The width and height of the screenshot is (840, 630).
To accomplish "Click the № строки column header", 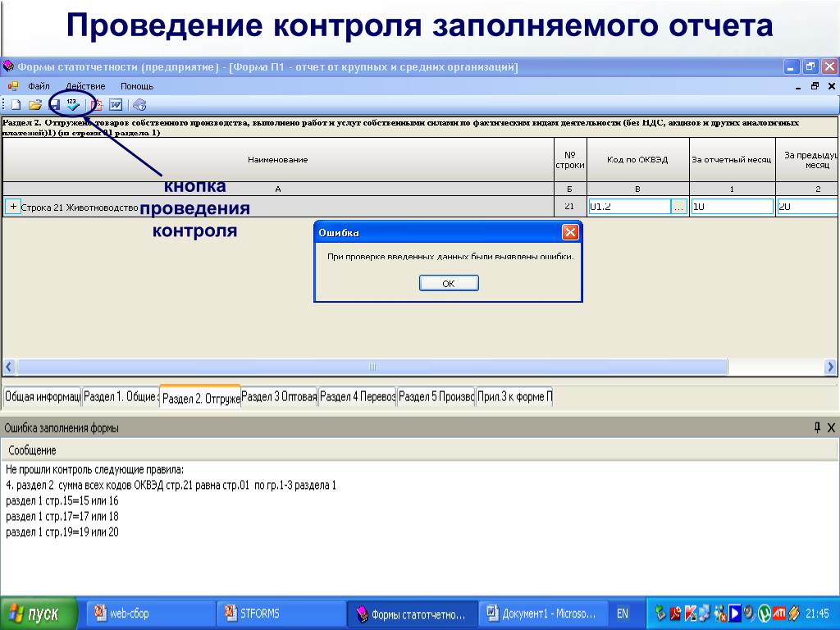I will pos(570,160).
